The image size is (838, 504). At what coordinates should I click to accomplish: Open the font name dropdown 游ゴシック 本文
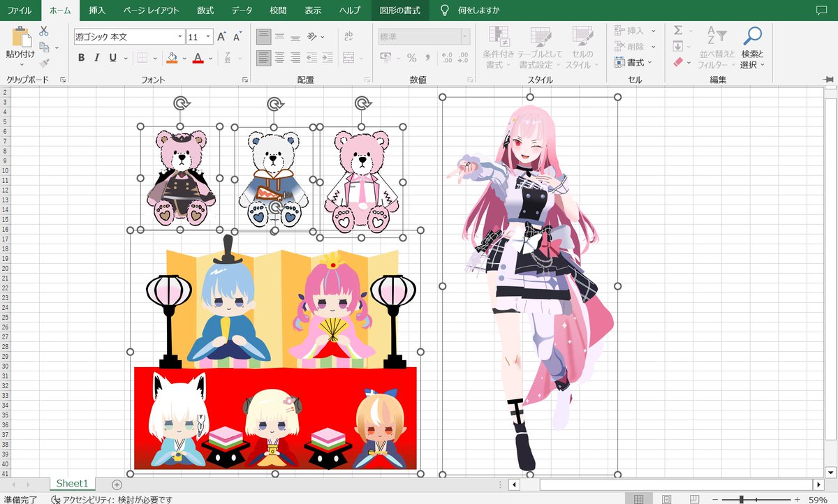pyautogui.click(x=180, y=36)
